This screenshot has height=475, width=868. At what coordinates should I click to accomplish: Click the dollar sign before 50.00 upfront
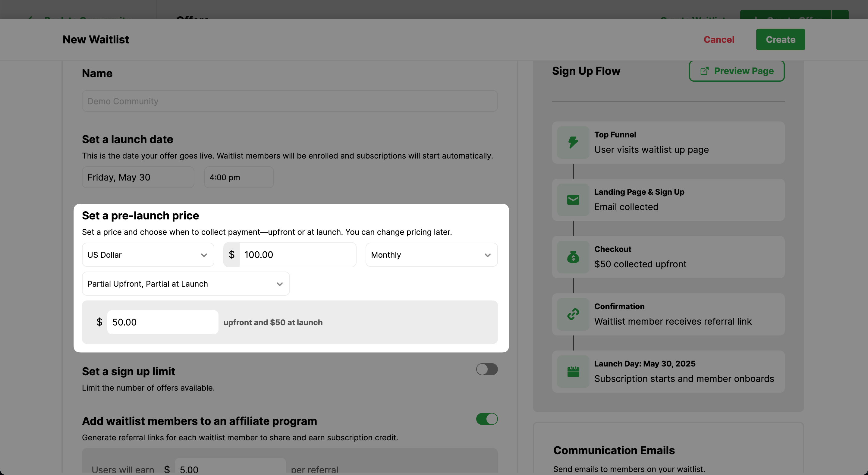(x=99, y=322)
